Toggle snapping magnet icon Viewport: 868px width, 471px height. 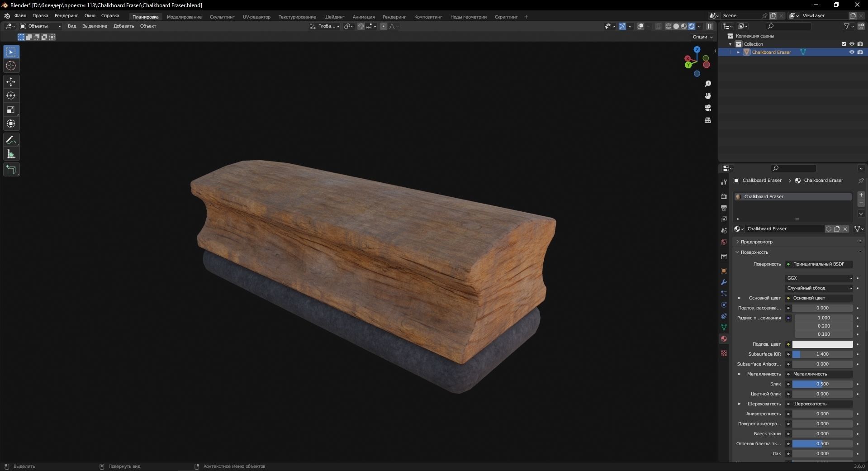click(361, 26)
